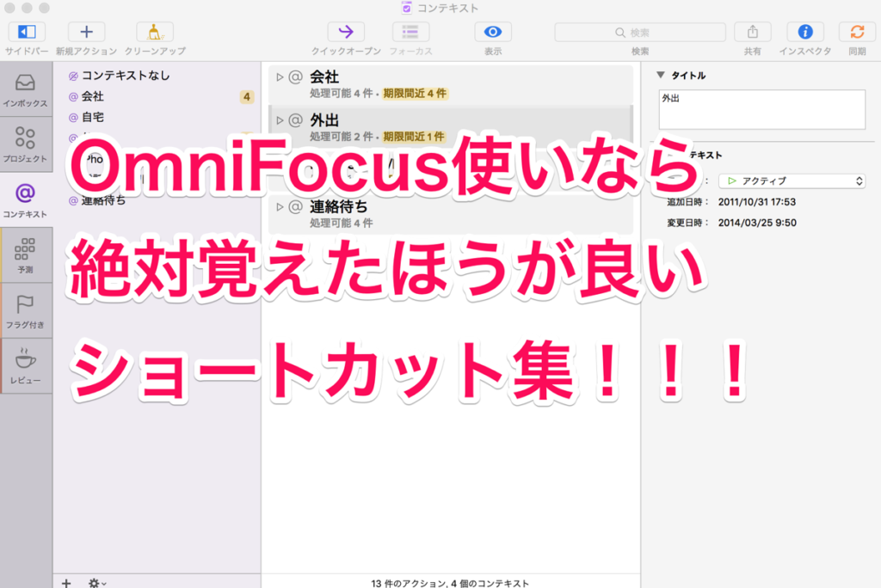Click 処理可能 2 件 under 外出

pos(341,137)
